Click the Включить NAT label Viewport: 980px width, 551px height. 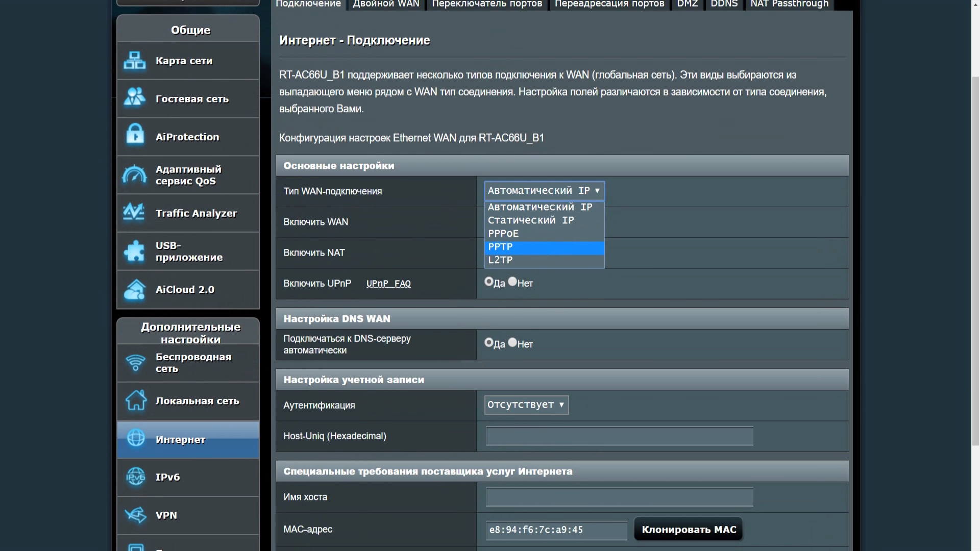click(x=314, y=253)
